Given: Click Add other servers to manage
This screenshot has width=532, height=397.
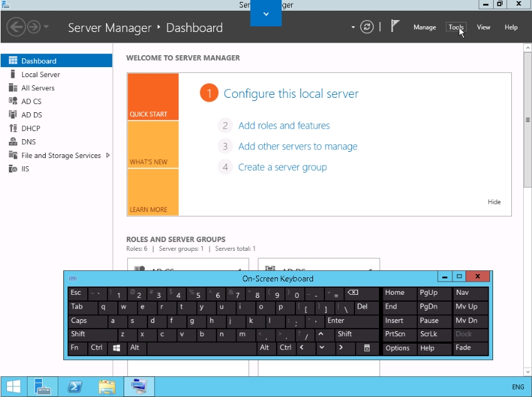Looking at the screenshot, I should 297,146.
